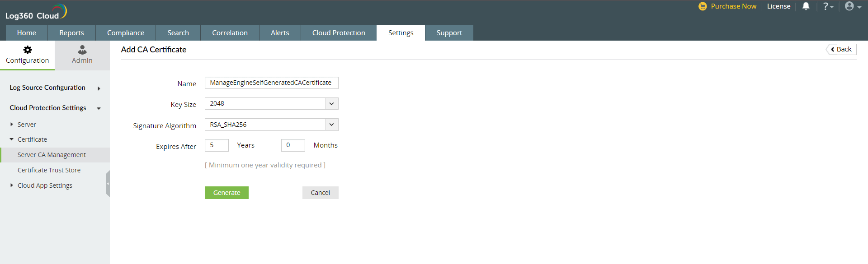Viewport: 868px width, 264px height.
Task: Click the Purchase Now cart icon
Action: click(x=703, y=6)
